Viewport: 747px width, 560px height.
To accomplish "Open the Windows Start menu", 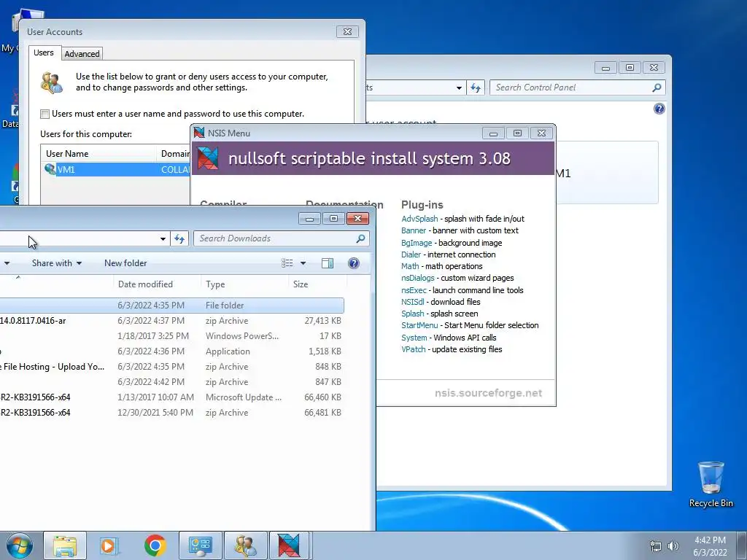I will coord(19,545).
